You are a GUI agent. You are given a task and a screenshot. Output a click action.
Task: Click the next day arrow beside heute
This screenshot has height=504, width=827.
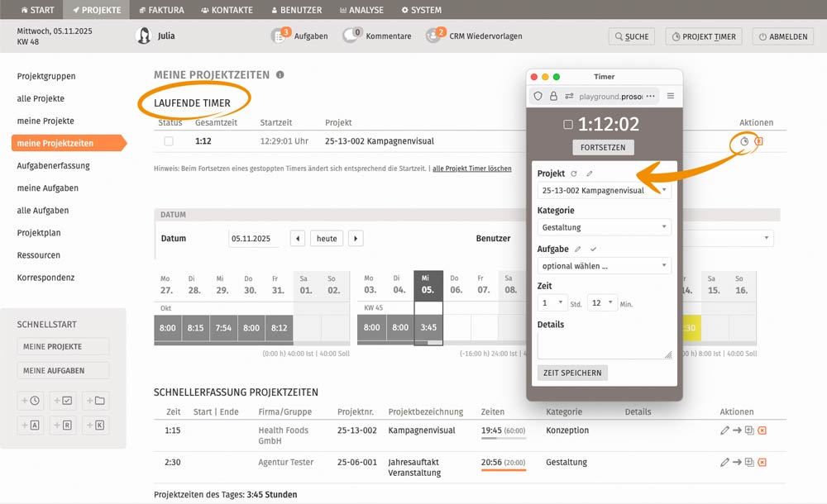pyautogui.click(x=356, y=239)
